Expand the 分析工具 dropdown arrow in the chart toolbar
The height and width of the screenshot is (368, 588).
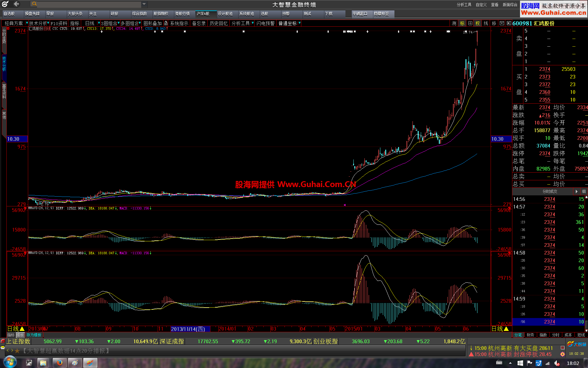pyautogui.click(x=252, y=23)
